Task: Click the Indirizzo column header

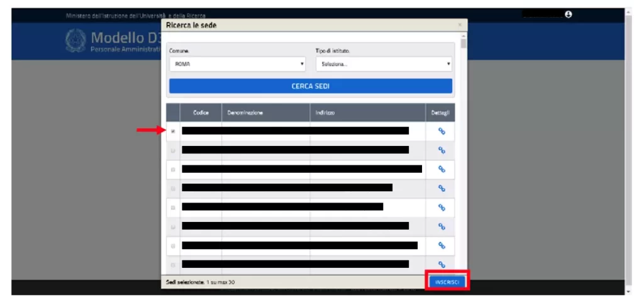Action: [x=367, y=113]
